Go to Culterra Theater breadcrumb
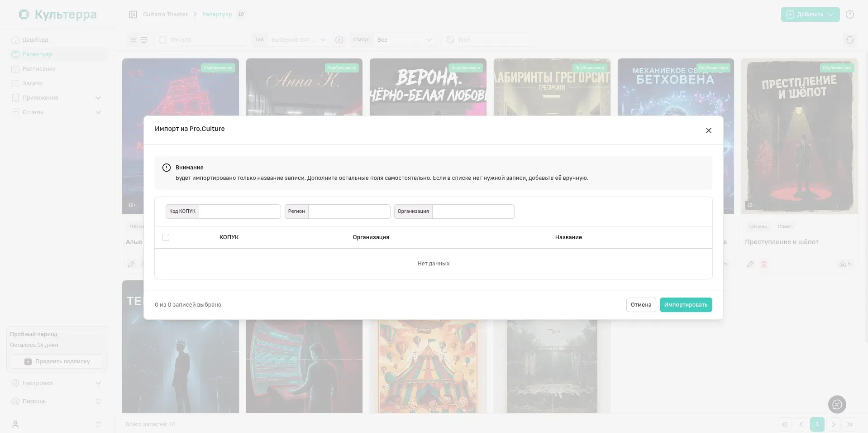Viewport: 868px width, 433px height. click(165, 14)
